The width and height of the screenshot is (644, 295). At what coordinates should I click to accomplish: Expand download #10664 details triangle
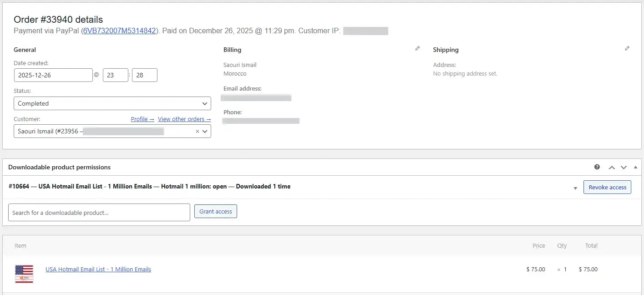575,188
